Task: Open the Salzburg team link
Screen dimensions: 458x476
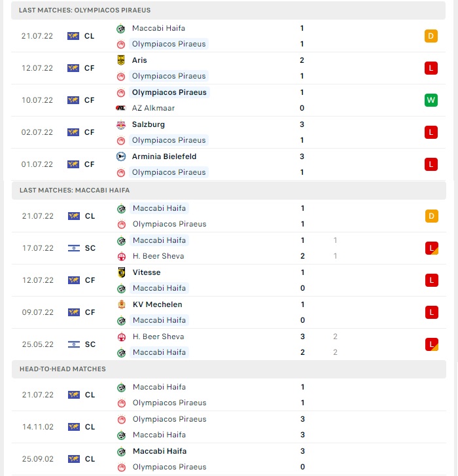Action: pyautogui.click(x=149, y=124)
